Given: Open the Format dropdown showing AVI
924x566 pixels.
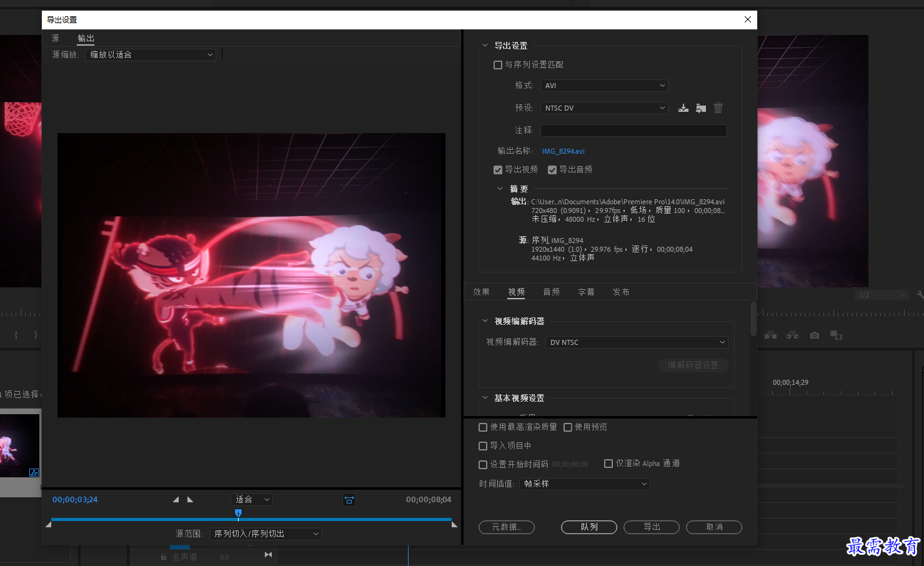Looking at the screenshot, I should 604,86.
